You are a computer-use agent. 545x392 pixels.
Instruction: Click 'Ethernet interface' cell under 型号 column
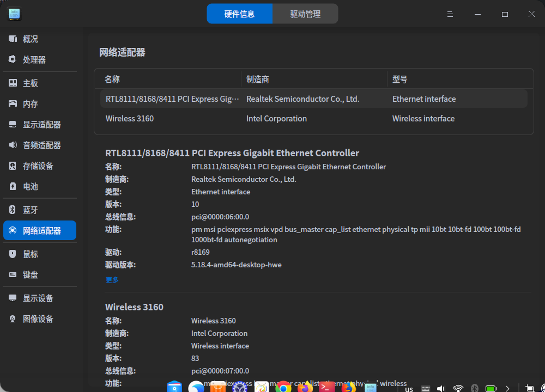pyautogui.click(x=423, y=99)
